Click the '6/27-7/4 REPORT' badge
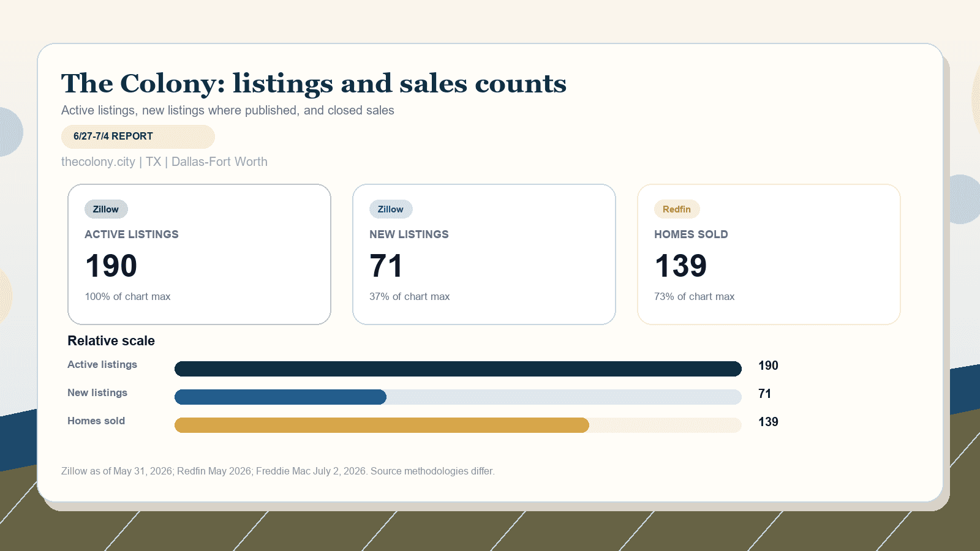980x551 pixels. click(138, 137)
